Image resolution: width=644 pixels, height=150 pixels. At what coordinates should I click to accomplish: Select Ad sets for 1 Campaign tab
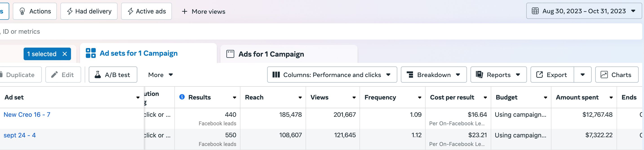[138, 53]
